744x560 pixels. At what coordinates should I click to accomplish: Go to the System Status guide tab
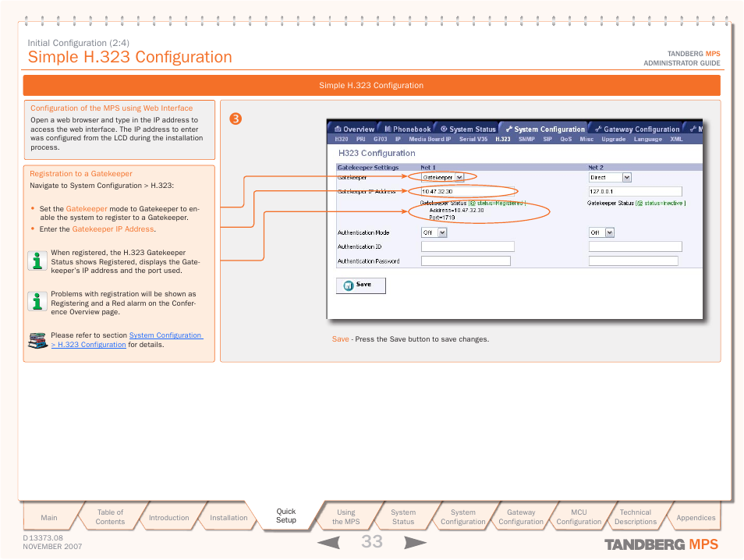coord(403,517)
